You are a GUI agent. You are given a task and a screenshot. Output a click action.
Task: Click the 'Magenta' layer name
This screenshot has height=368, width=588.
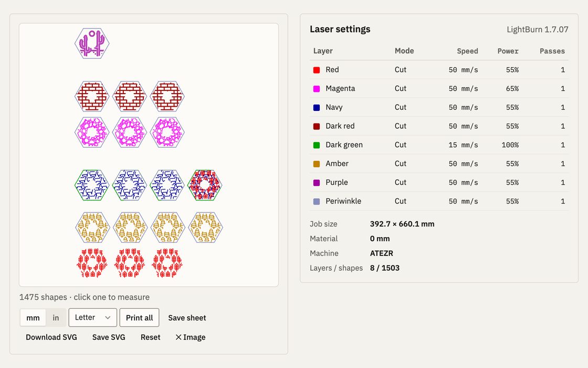(340, 88)
